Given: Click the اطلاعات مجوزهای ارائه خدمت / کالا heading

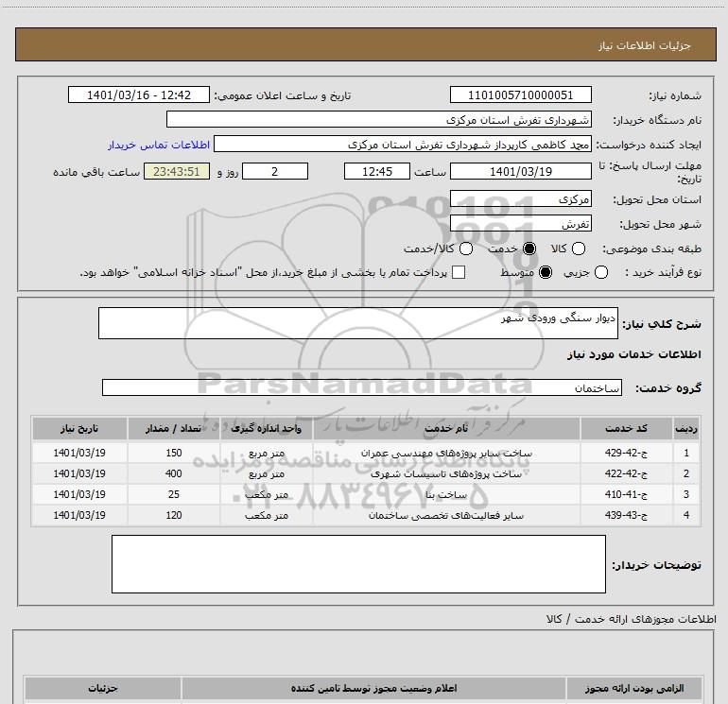Looking at the screenshot, I should pos(631,619).
